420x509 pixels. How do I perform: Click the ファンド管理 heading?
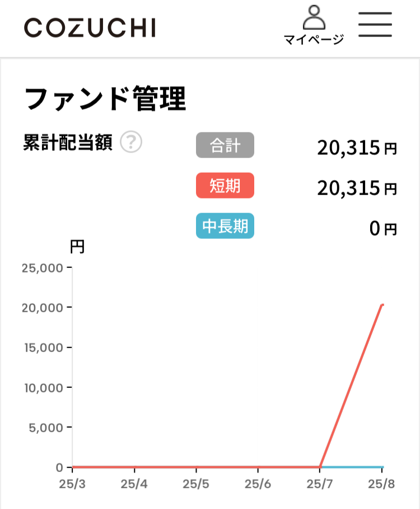tap(105, 99)
